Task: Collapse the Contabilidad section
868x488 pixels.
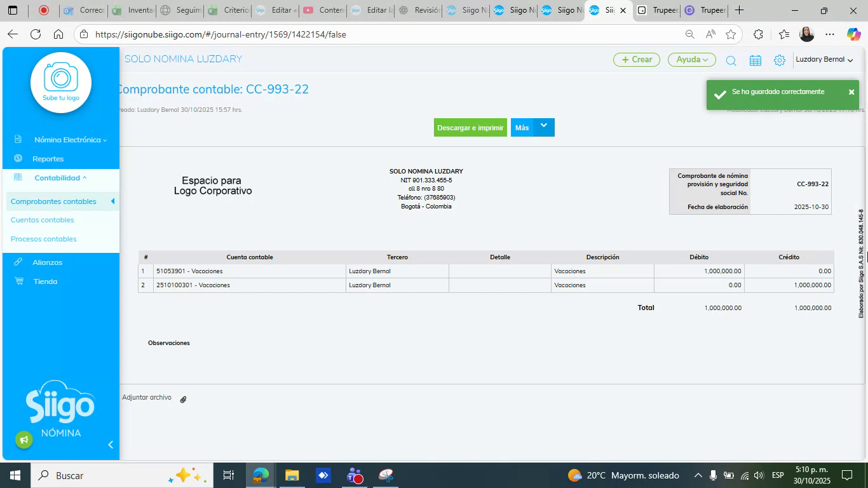Action: click(x=60, y=178)
